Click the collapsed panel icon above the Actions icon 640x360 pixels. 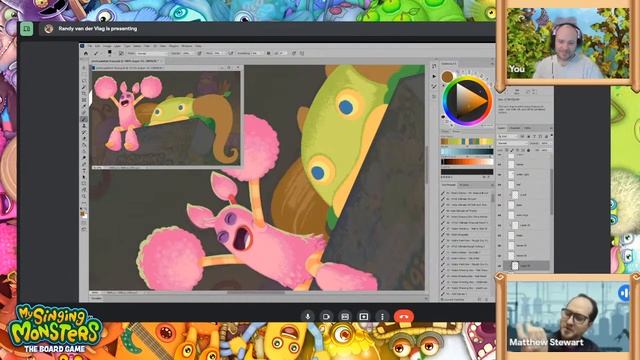point(434,65)
